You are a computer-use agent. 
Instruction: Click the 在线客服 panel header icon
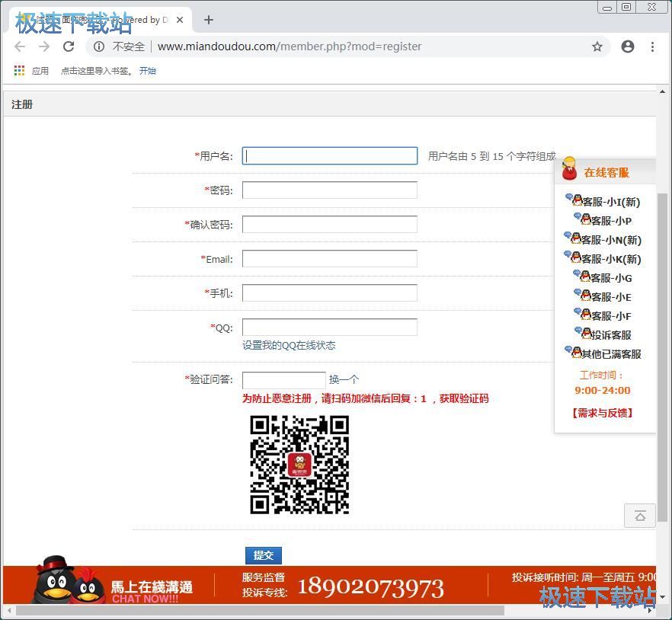click(569, 169)
